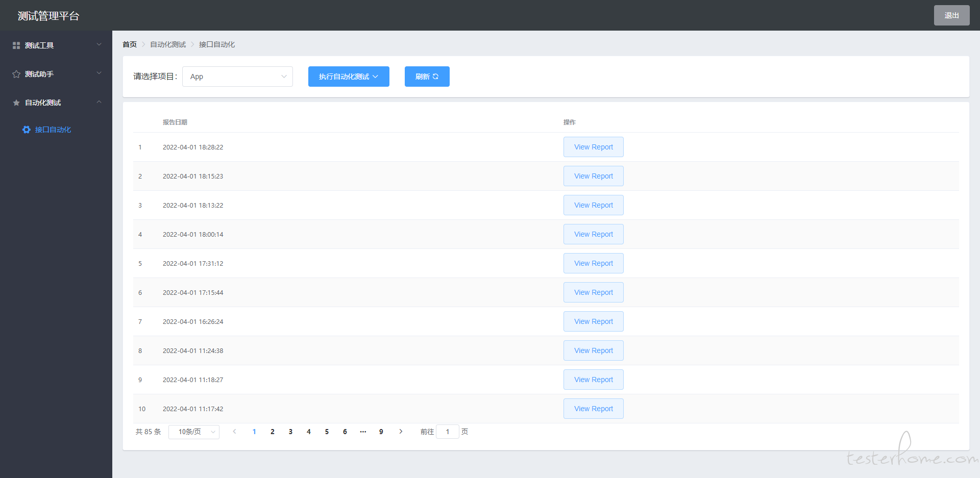The height and width of the screenshot is (478, 980).
Task: Go to pagination page 9
Action: (x=381, y=432)
